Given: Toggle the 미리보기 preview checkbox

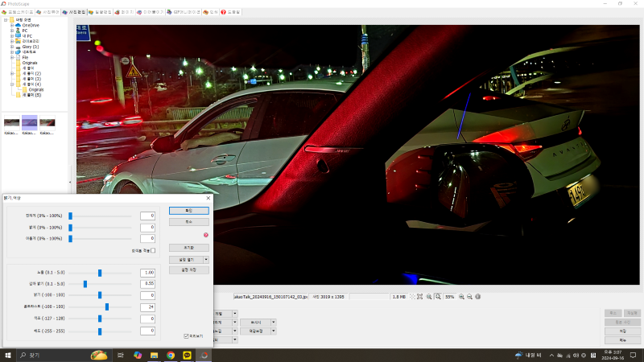Looking at the screenshot, I should click(x=186, y=336).
